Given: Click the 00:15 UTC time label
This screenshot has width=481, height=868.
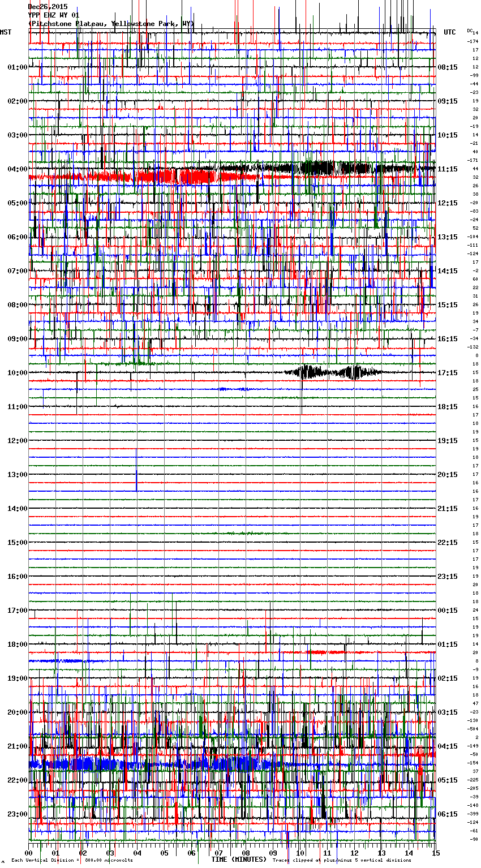Looking at the screenshot, I should (x=448, y=611).
